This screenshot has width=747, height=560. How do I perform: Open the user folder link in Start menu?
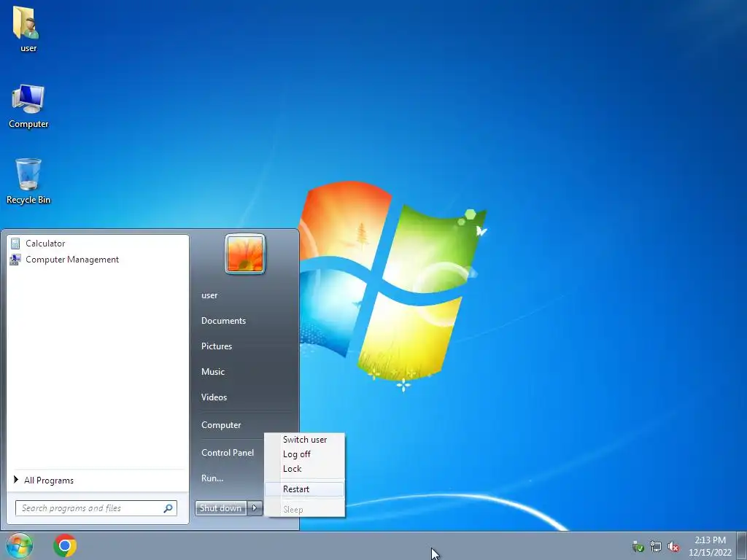(x=209, y=295)
